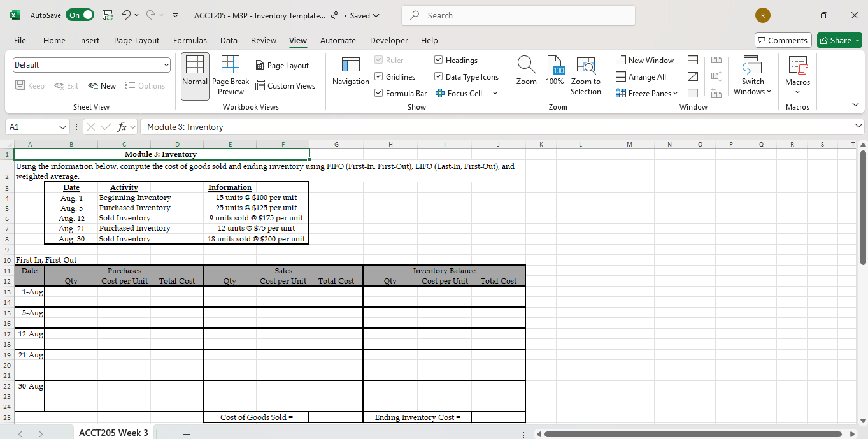
Task: Uncheck the Gridlines checkbox
Action: [379, 77]
